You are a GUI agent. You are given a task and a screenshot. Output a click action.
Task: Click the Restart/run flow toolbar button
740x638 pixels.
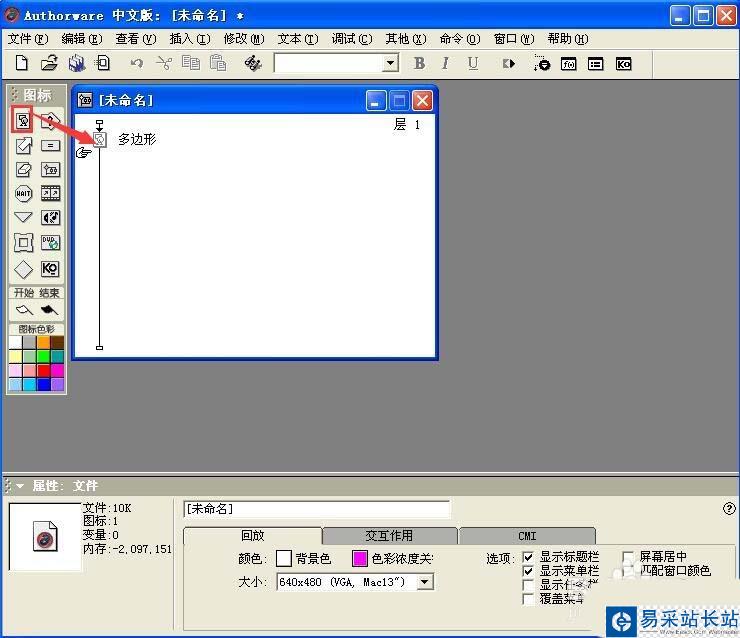pyautogui.click(x=509, y=63)
